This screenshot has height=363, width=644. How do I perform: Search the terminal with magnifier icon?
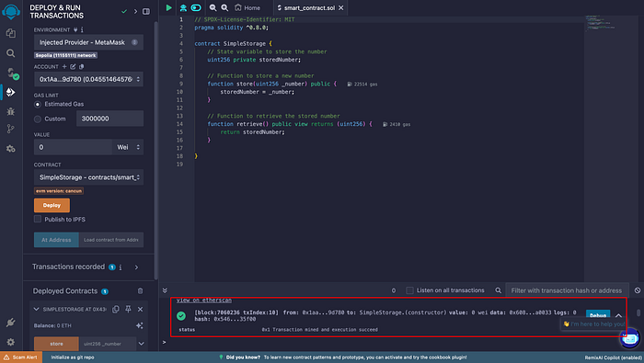pyautogui.click(x=499, y=290)
